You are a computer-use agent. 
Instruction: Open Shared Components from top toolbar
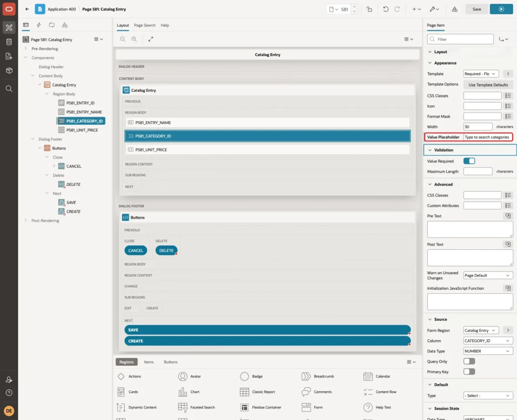pyautogui.click(x=454, y=9)
